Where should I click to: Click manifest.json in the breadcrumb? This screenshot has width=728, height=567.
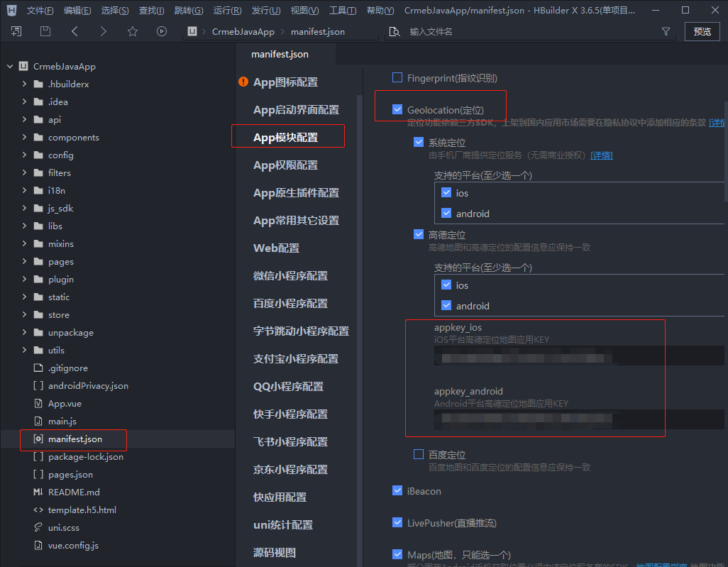[x=318, y=31]
